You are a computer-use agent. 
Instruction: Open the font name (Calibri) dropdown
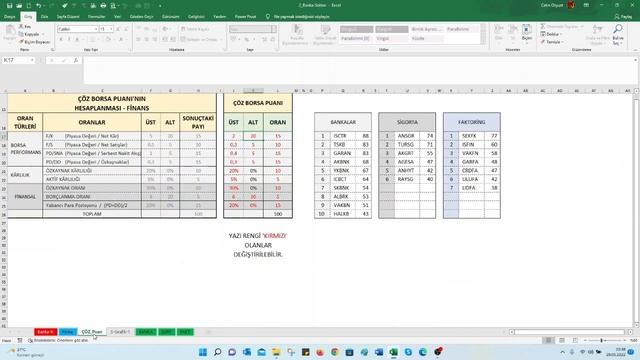click(x=96, y=29)
